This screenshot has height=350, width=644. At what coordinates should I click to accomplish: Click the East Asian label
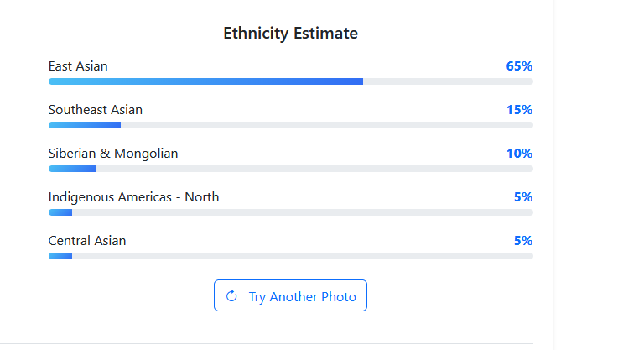[x=78, y=65]
